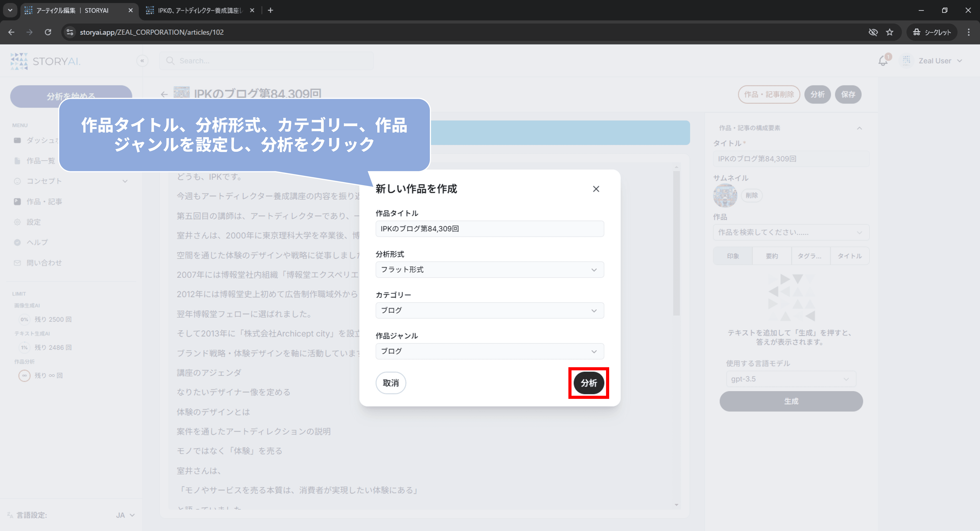The height and width of the screenshot is (531, 980).
Task: Open browser three-dot menu
Action: [x=969, y=32]
